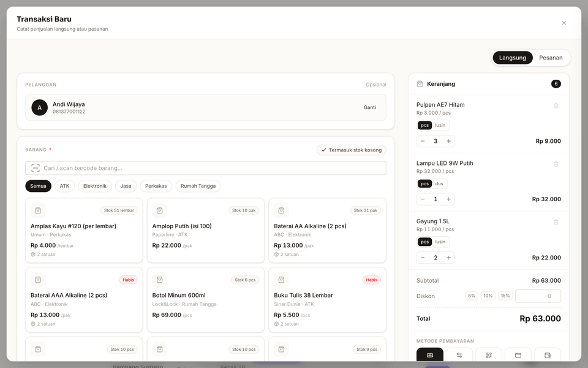588x368 pixels.
Task: Select lusin unit for Pulpen AE7 Hitam
Action: 440,125
